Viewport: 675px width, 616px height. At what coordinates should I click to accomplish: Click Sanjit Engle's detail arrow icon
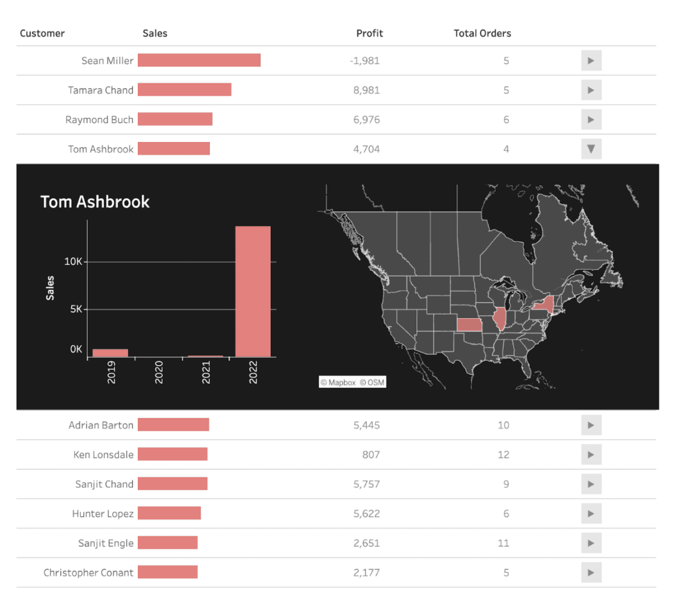590,543
